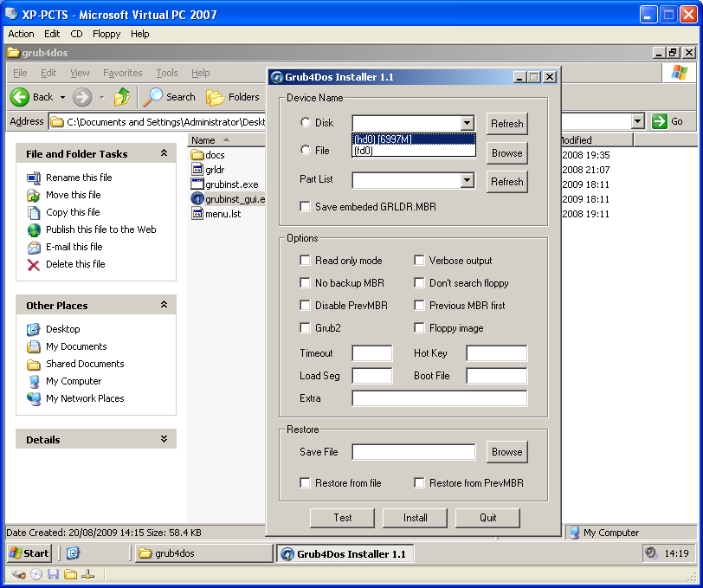Click the green Back arrow in Explorer
Image resolution: width=703 pixels, height=588 pixels.
(x=20, y=97)
